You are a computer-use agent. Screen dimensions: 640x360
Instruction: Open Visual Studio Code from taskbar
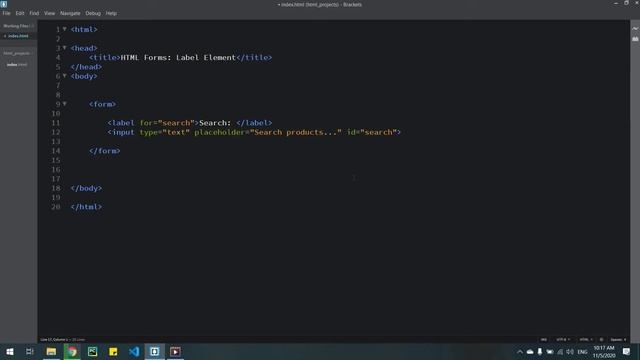[134, 351]
